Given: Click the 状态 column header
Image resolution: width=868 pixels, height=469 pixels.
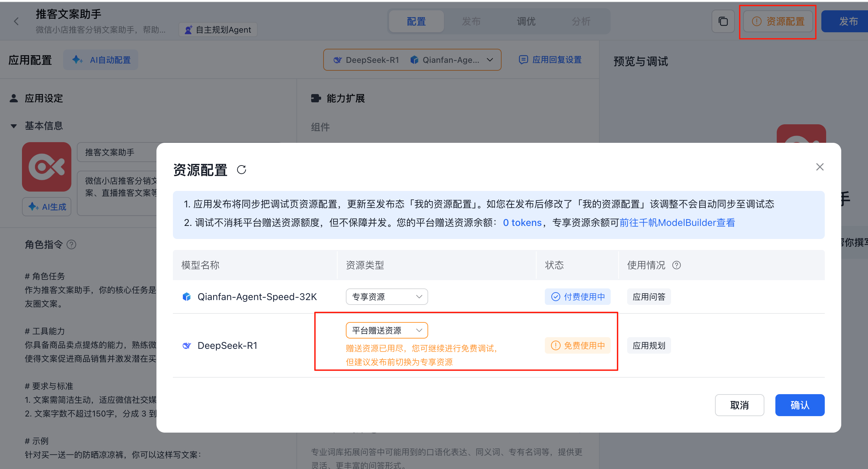Looking at the screenshot, I should (554, 265).
